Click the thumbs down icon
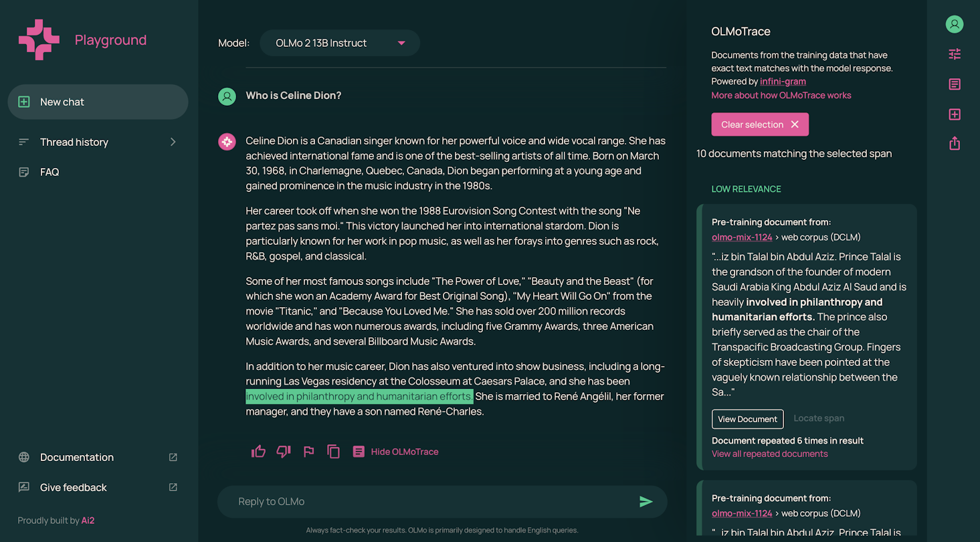The height and width of the screenshot is (542, 980). click(284, 452)
